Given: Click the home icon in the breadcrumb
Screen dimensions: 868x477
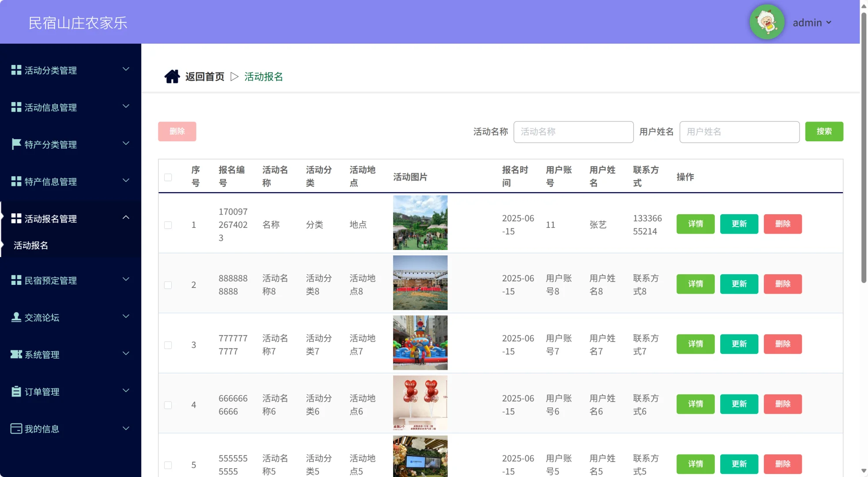Looking at the screenshot, I should [x=172, y=76].
